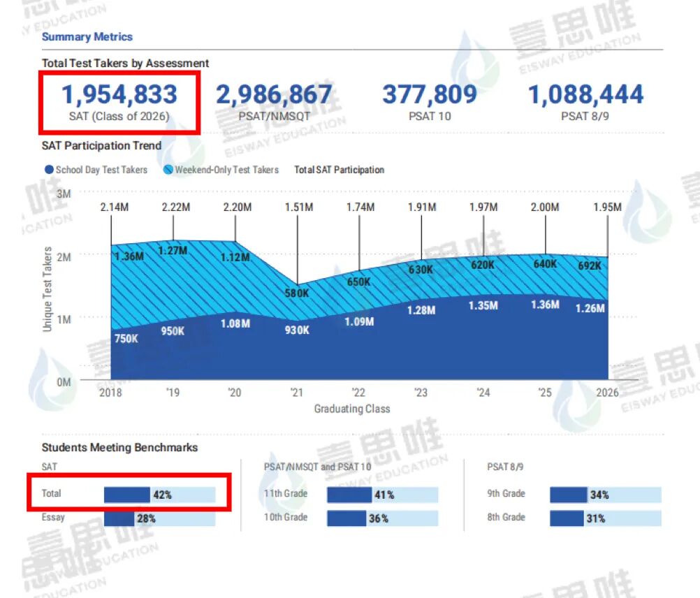700x598 pixels.
Task: Click the 1.08M school day data label
Action: [235, 323]
